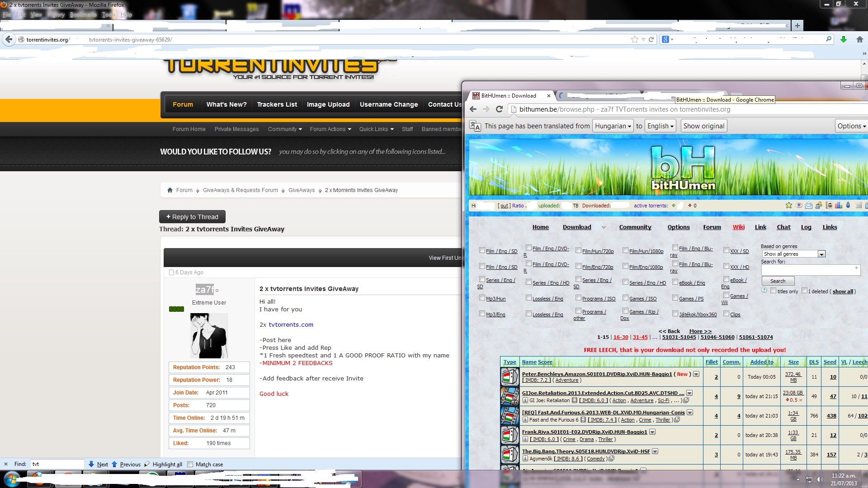Enable the titles only checkbox
This screenshot has height=488, width=868.
(x=773, y=290)
